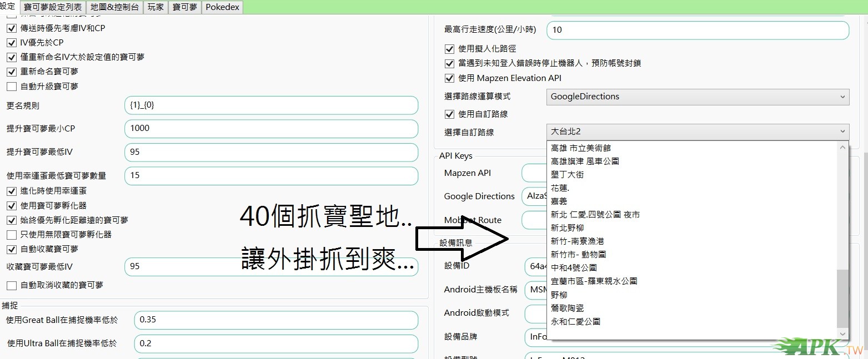The width and height of the screenshot is (868, 359).
Task: Pick 鶯歌陶瓷 from the route list
Action: [x=567, y=308]
